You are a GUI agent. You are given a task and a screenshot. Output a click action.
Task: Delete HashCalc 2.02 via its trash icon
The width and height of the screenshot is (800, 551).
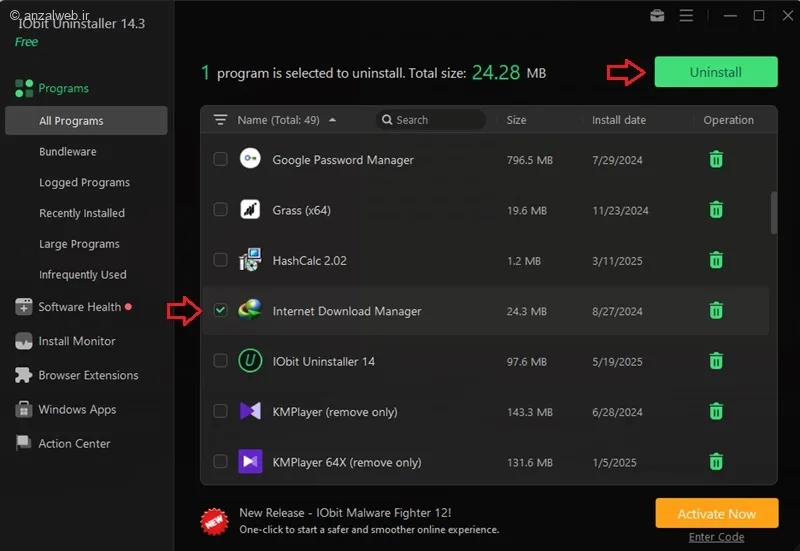tap(716, 260)
